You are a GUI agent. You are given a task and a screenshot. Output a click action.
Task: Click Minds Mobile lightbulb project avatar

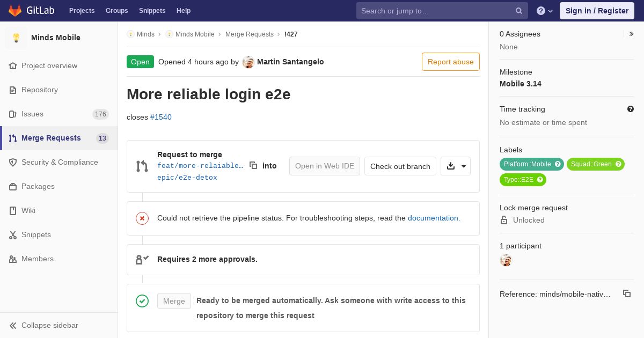coord(16,38)
